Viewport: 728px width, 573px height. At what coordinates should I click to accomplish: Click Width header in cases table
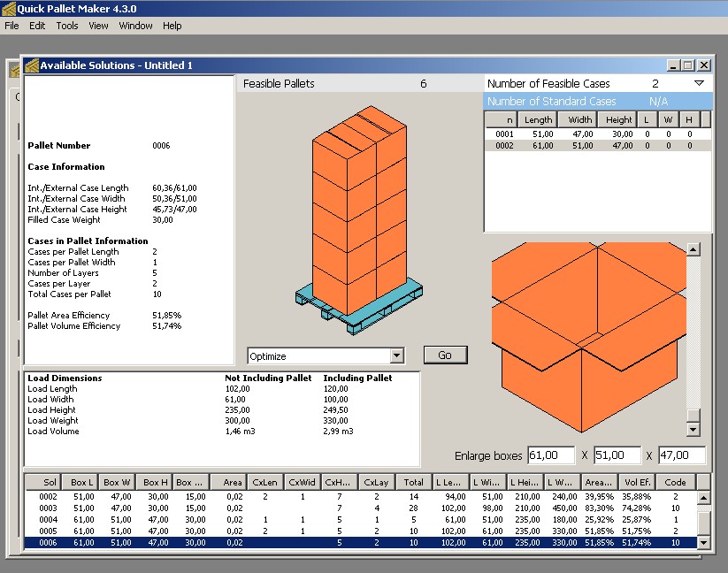pyautogui.click(x=577, y=119)
